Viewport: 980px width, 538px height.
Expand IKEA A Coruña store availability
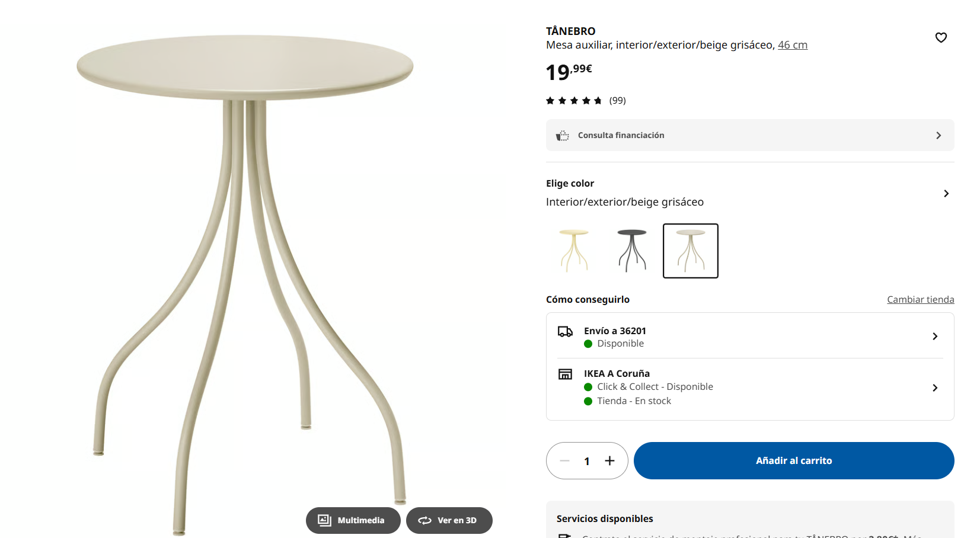934,388
